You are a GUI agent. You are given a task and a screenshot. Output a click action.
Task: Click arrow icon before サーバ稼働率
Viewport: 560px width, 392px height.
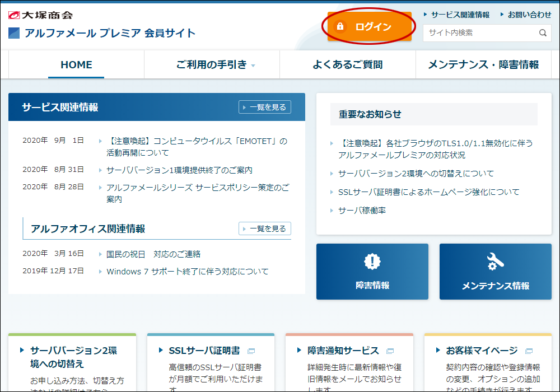point(332,211)
